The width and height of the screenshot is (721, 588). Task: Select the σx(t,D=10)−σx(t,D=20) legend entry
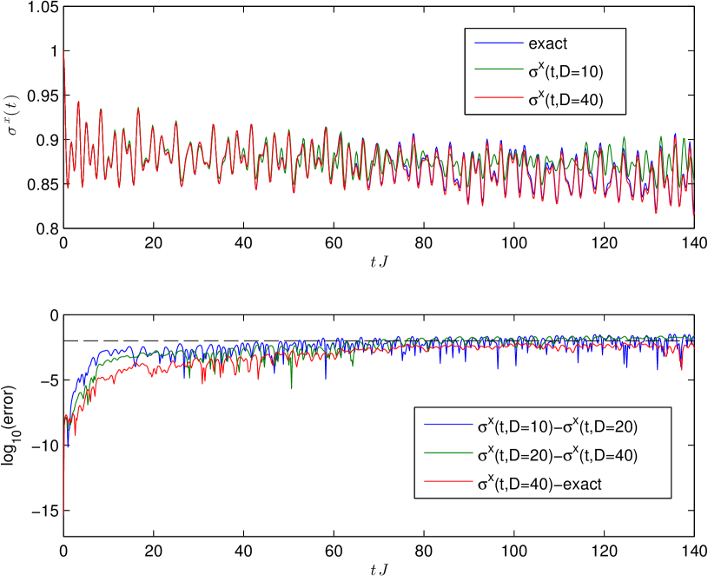point(558,426)
